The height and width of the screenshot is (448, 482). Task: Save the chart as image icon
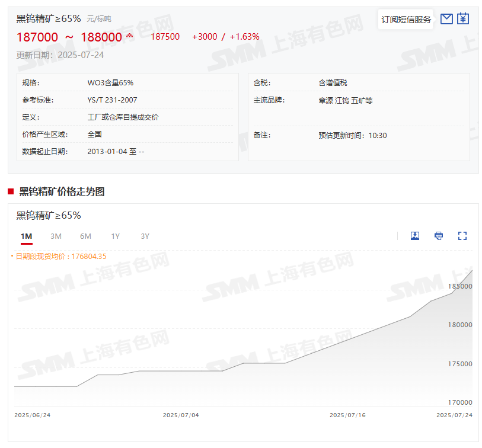pyautogui.click(x=415, y=236)
